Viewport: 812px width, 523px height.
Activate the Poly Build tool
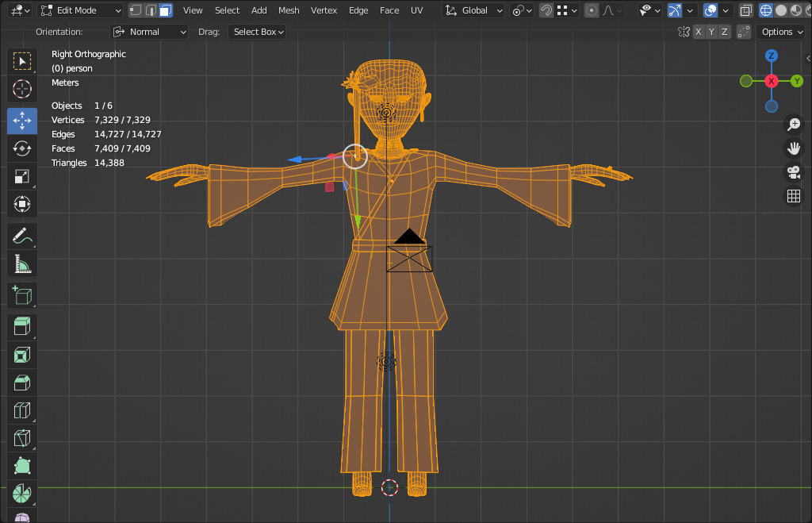(21, 466)
